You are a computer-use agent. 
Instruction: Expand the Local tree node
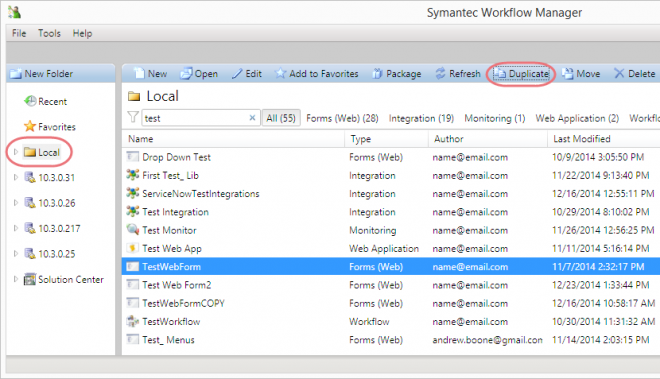click(16, 152)
